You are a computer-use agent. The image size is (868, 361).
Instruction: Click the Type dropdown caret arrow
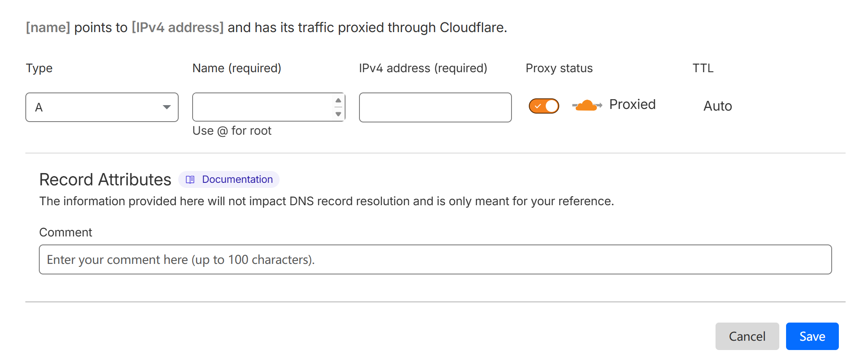[167, 107]
